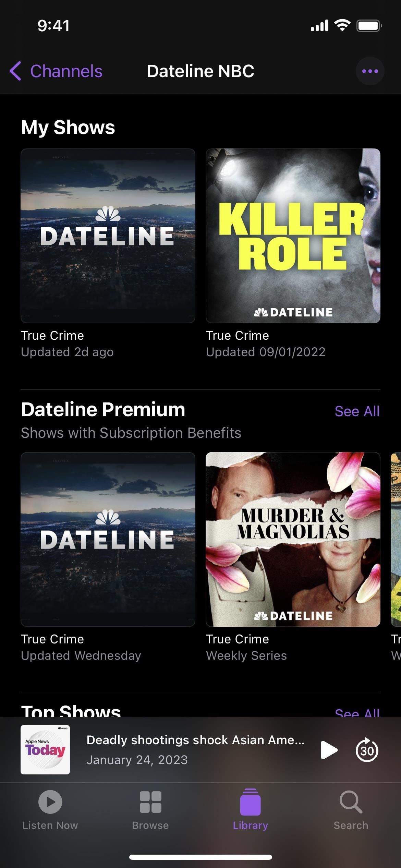
Task: Open Killer Role podcast artwork
Action: (x=293, y=236)
